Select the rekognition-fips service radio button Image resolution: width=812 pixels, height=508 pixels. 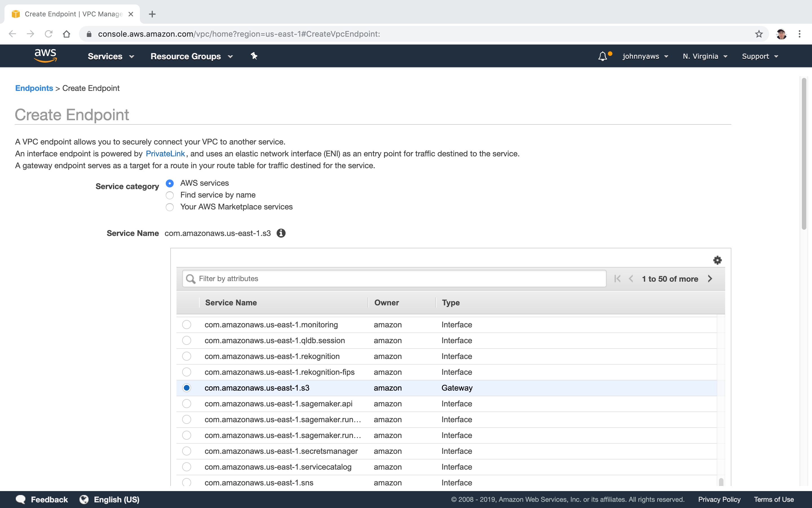coord(187,372)
